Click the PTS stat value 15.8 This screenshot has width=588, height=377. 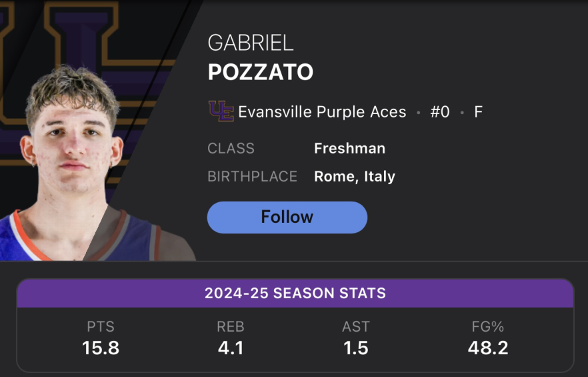101,348
